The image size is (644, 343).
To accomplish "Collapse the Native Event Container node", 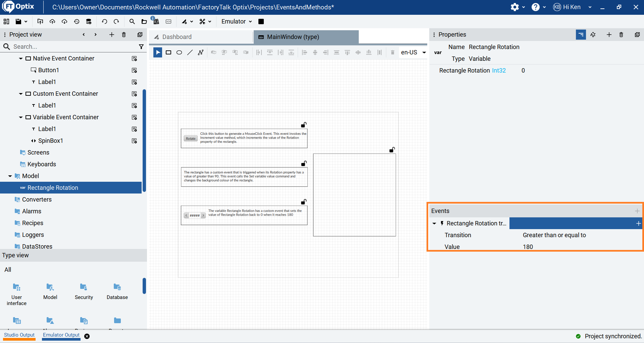I will (21, 58).
